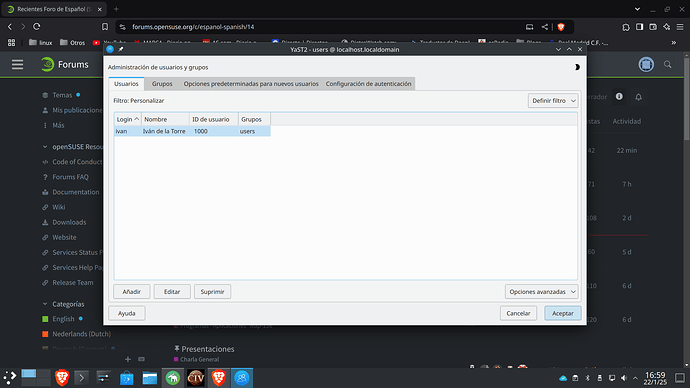Open Konsole terminal from taskbar
Image resolution: width=690 pixels, height=388 pixels.
pos(81,377)
